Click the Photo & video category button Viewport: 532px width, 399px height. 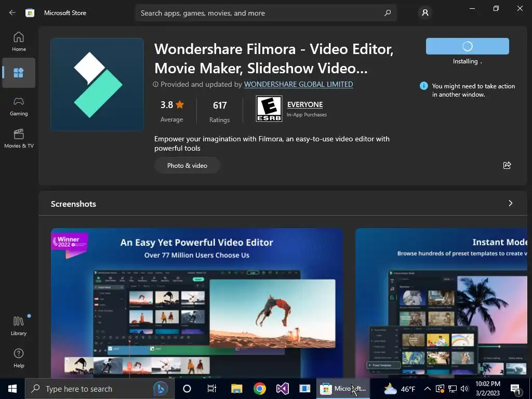coord(187,166)
